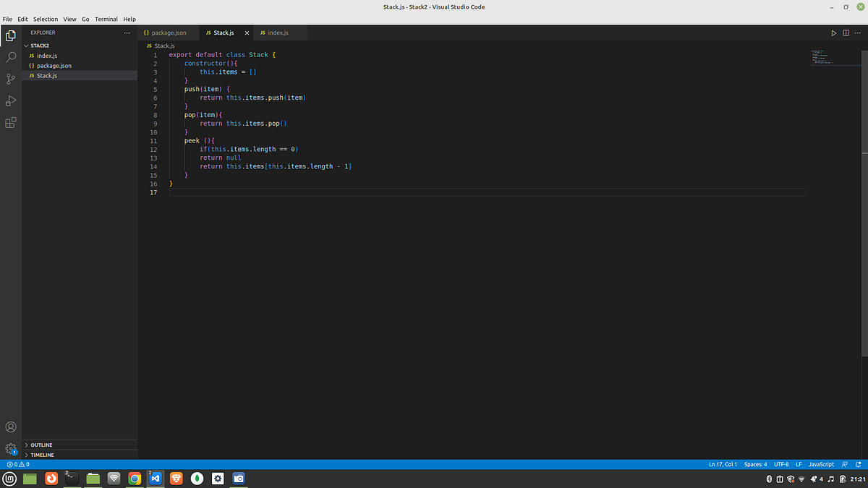Open Brave browser from the taskbar

pyautogui.click(x=176, y=479)
